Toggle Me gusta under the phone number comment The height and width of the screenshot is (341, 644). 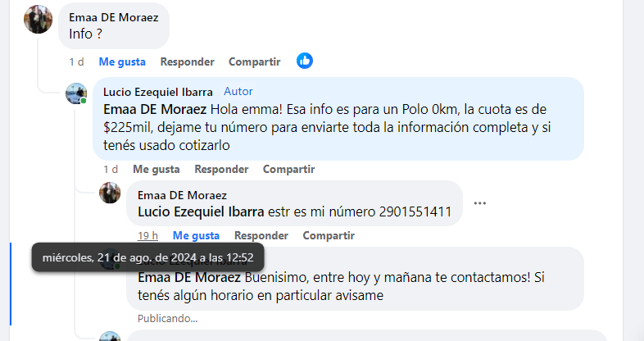click(196, 236)
